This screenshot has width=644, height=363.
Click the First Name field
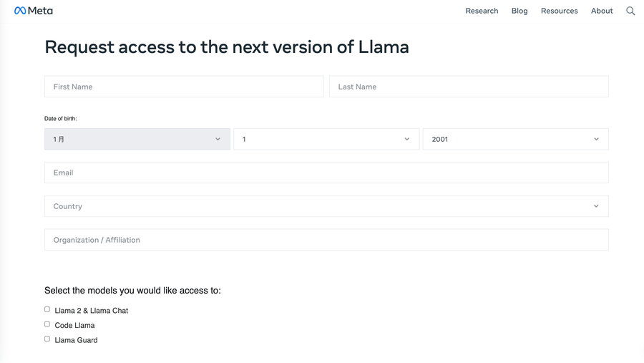tap(184, 87)
